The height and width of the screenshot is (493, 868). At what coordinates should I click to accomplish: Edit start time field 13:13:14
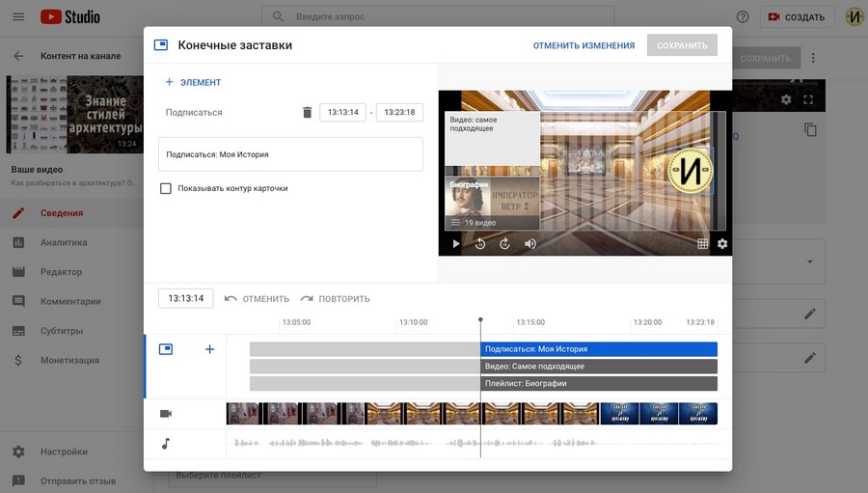coord(342,113)
